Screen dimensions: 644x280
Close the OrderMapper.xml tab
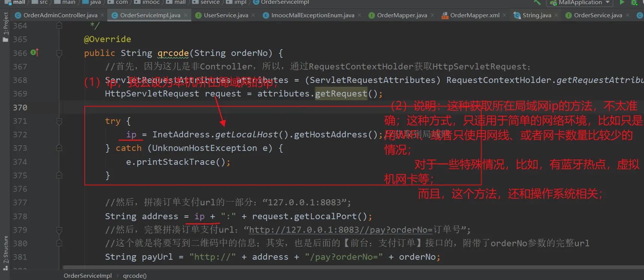pos(504,15)
